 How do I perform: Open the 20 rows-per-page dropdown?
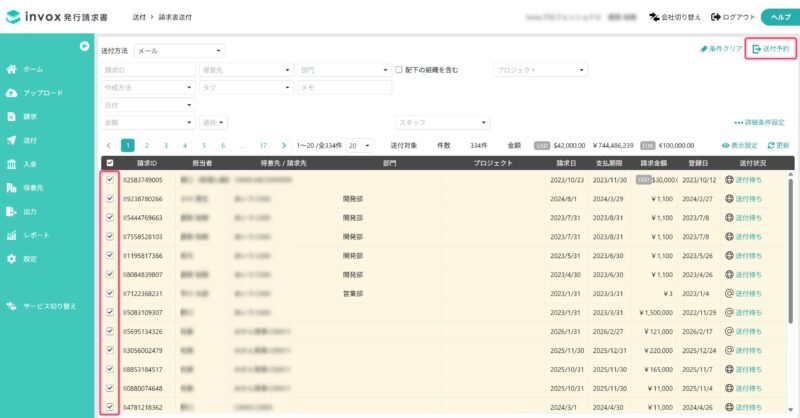(x=359, y=145)
